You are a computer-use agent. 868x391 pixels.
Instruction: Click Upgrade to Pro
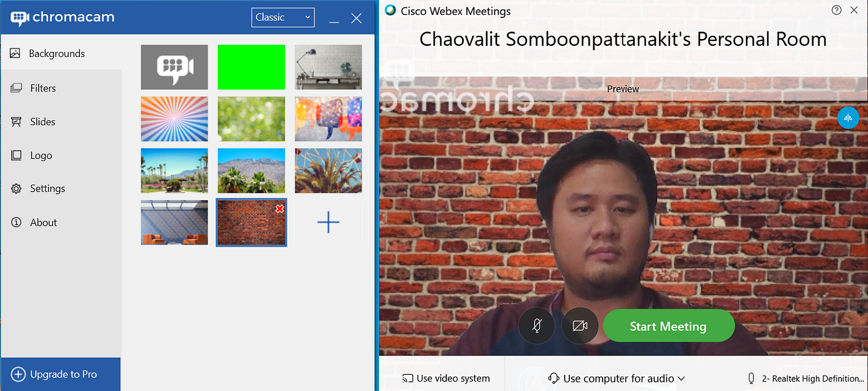[60, 374]
